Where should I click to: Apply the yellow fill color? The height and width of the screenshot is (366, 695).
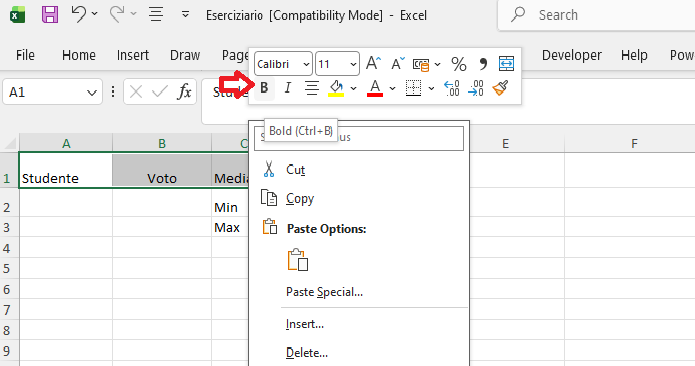pos(336,88)
